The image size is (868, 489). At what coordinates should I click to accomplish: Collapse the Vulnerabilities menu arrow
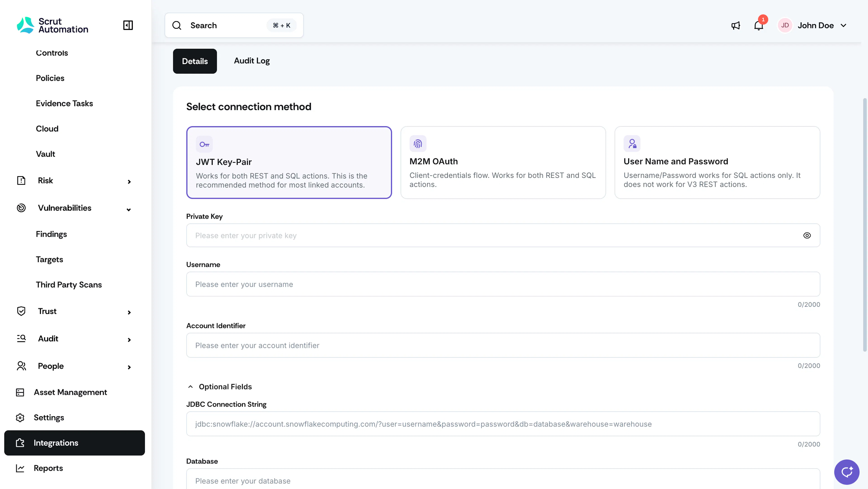[x=129, y=209]
